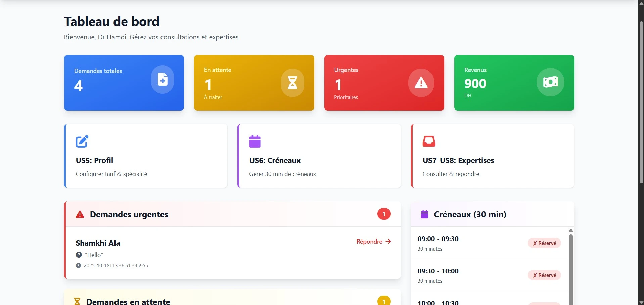Click the Tableau de bord heading

coord(112,21)
